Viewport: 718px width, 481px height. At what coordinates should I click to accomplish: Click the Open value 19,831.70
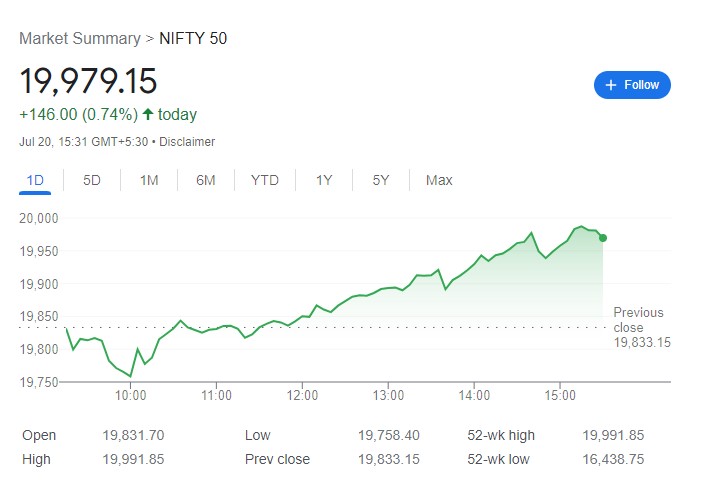(x=132, y=435)
